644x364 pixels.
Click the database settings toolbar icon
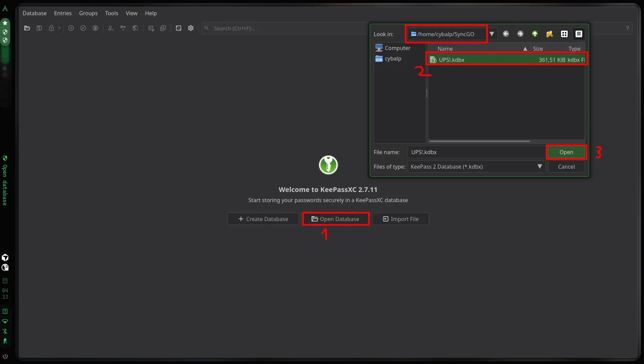pyautogui.click(x=151, y=28)
